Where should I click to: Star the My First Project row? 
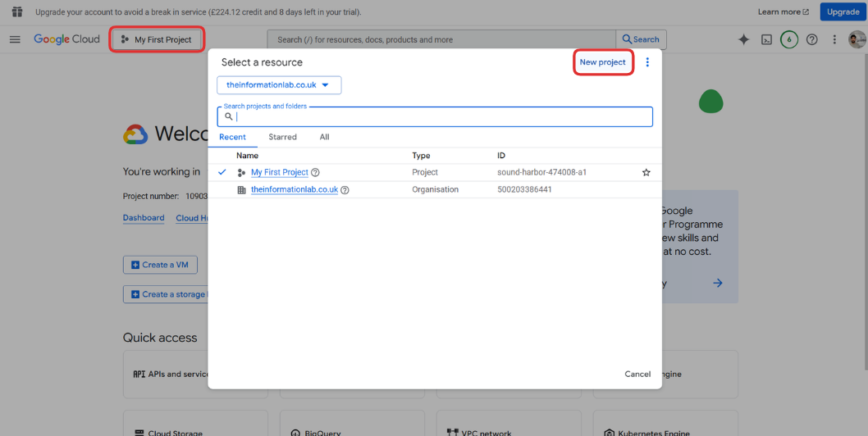click(x=646, y=173)
